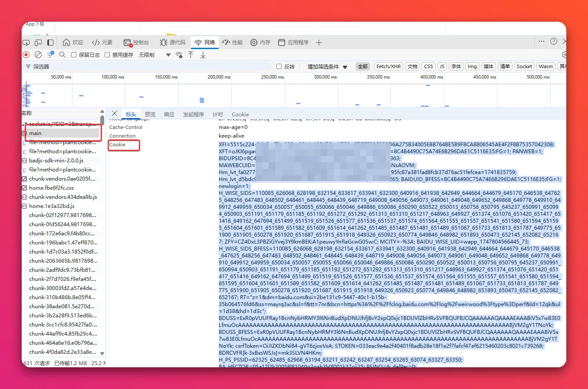Switch to the 控制台 tab

(x=136, y=43)
